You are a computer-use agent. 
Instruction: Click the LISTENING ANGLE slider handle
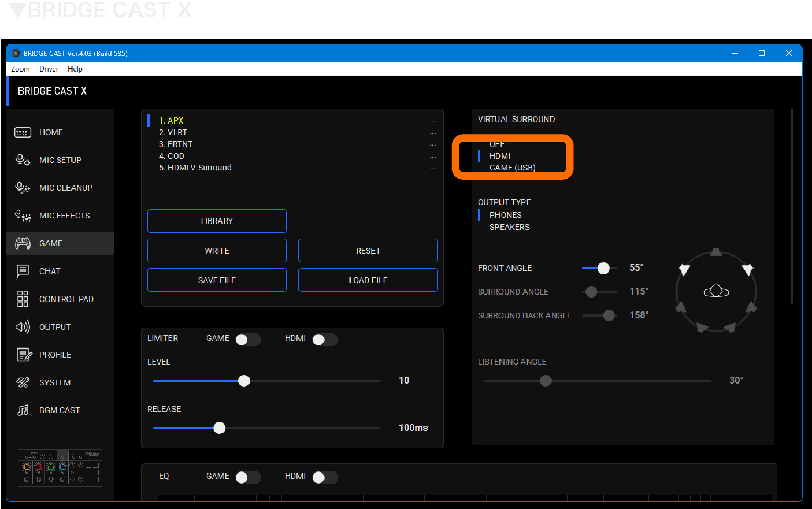(x=546, y=381)
